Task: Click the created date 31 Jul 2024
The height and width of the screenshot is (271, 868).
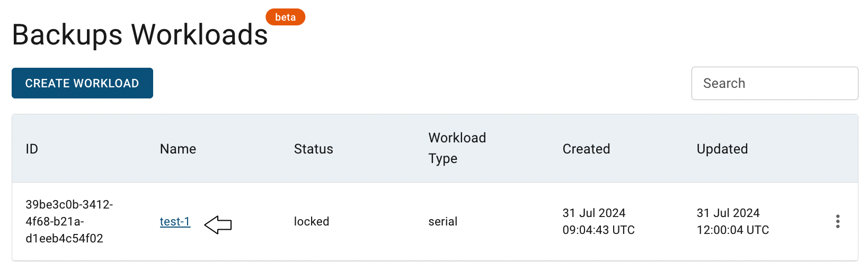Action: click(594, 213)
